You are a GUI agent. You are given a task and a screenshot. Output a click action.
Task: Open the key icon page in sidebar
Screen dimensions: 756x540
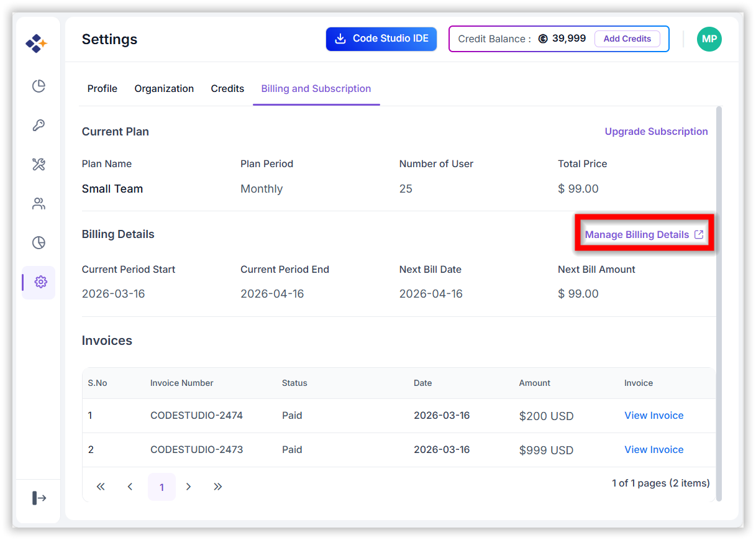[39, 126]
